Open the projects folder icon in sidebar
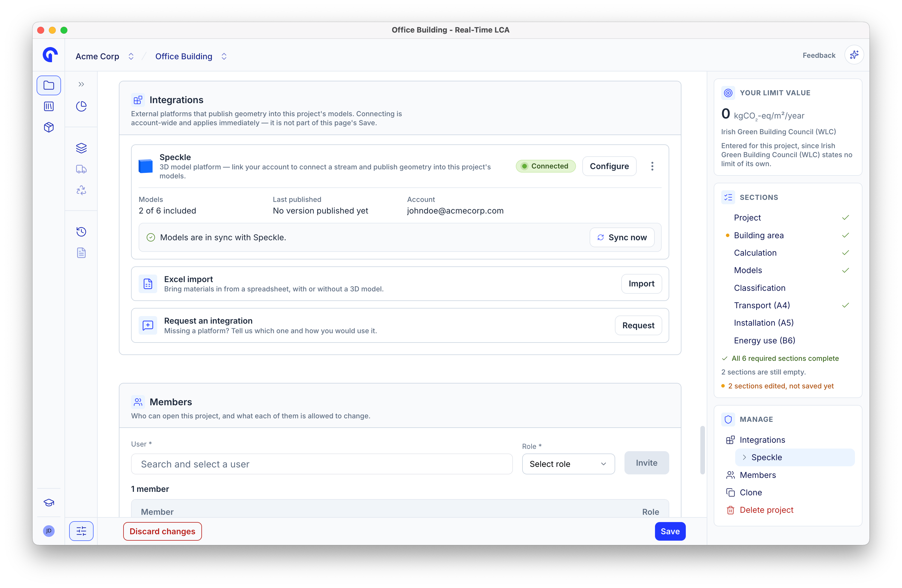902x588 pixels. [49, 85]
